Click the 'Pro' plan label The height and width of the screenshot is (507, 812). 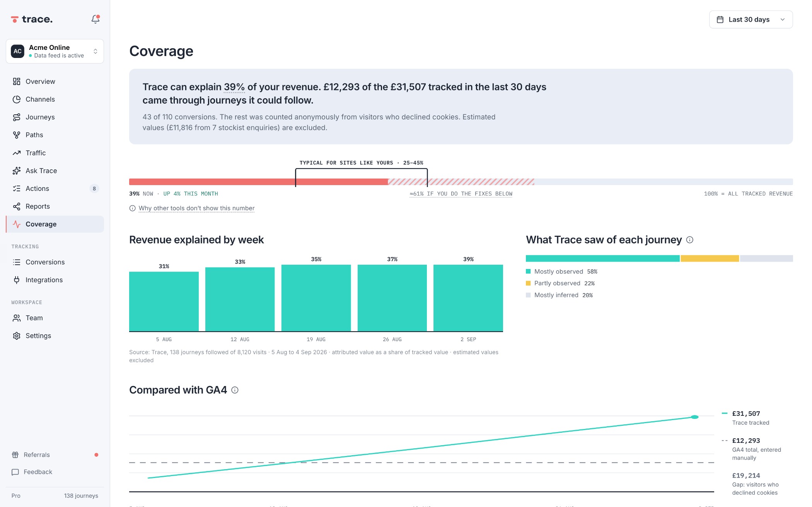[16, 496]
